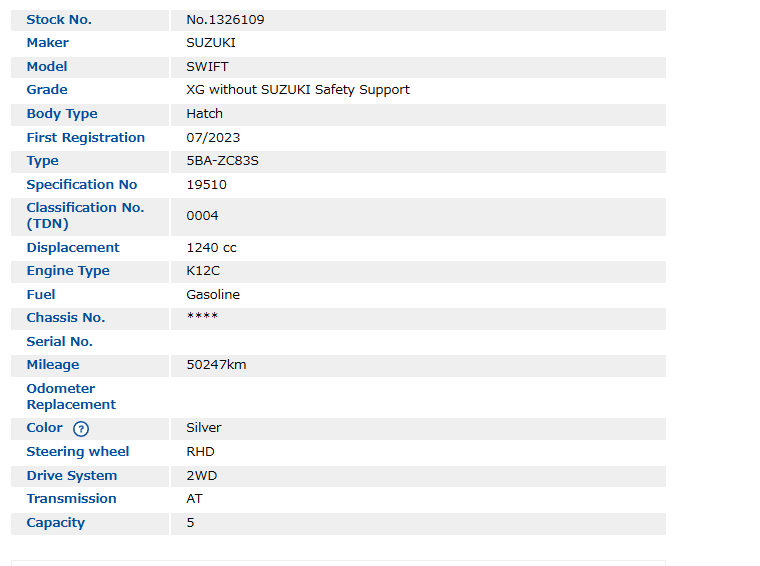Click the Stock No. label
The image size is (760, 566).
tap(59, 20)
